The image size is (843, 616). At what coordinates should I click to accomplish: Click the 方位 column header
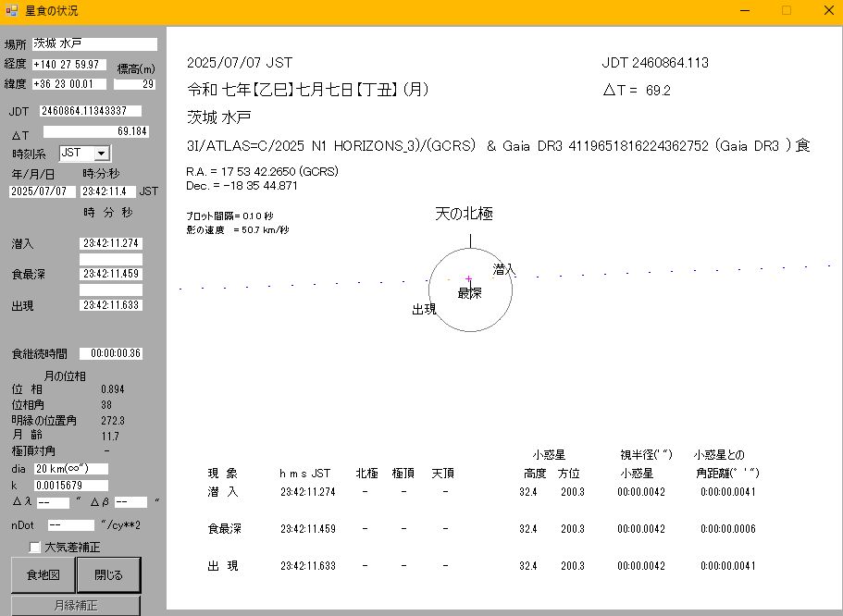pyautogui.click(x=569, y=474)
